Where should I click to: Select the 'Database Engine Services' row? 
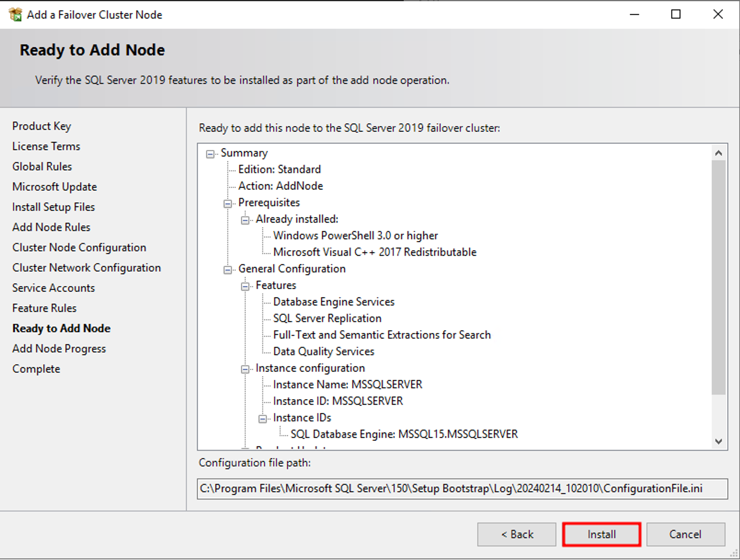tap(334, 302)
